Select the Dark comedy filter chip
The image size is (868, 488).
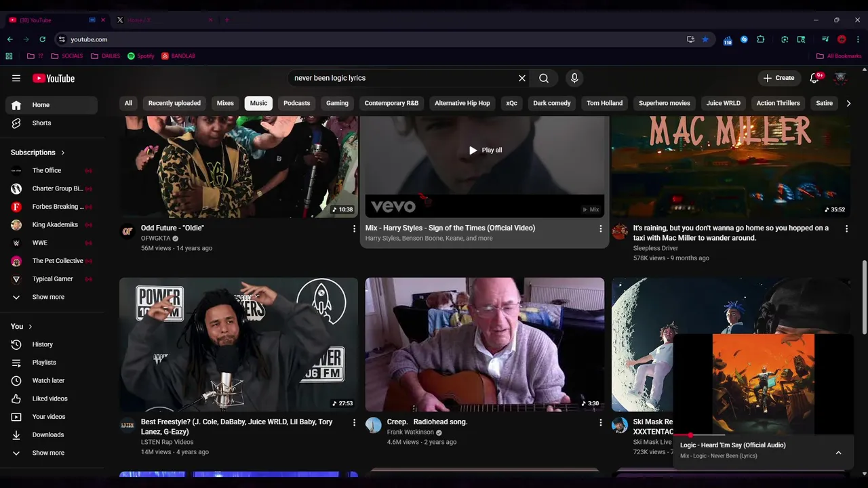[x=551, y=103]
